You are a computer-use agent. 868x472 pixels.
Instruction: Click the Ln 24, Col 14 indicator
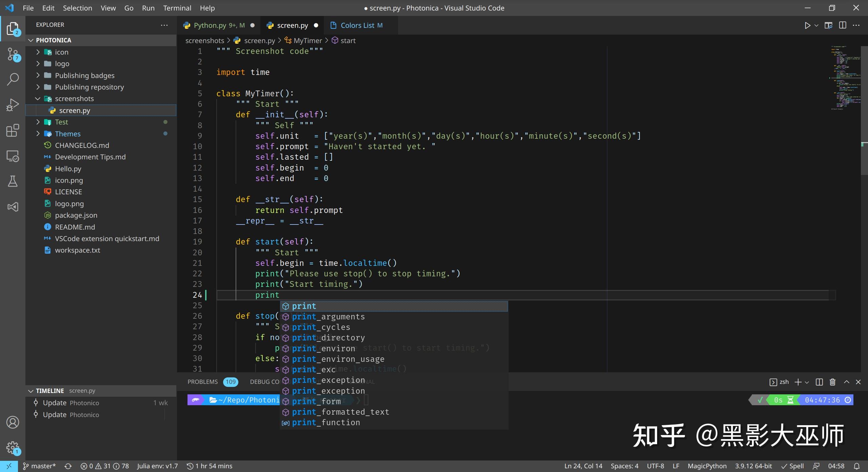click(583, 466)
